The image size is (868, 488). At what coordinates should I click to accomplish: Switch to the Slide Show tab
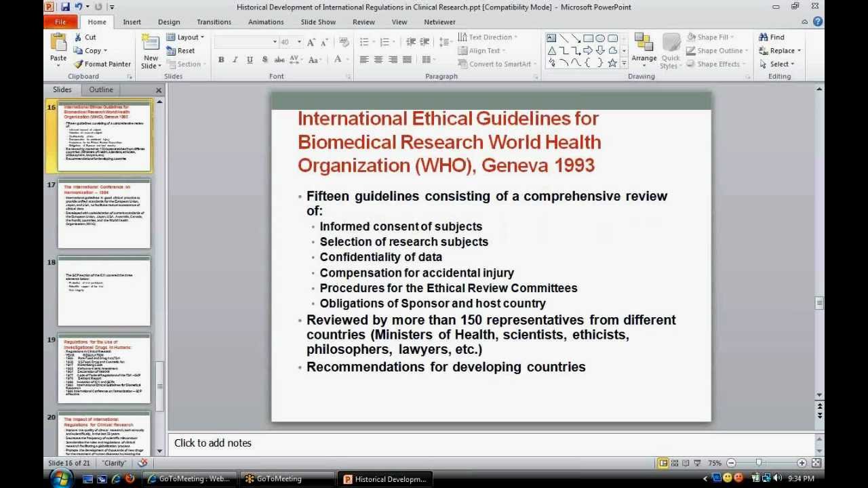coord(318,22)
